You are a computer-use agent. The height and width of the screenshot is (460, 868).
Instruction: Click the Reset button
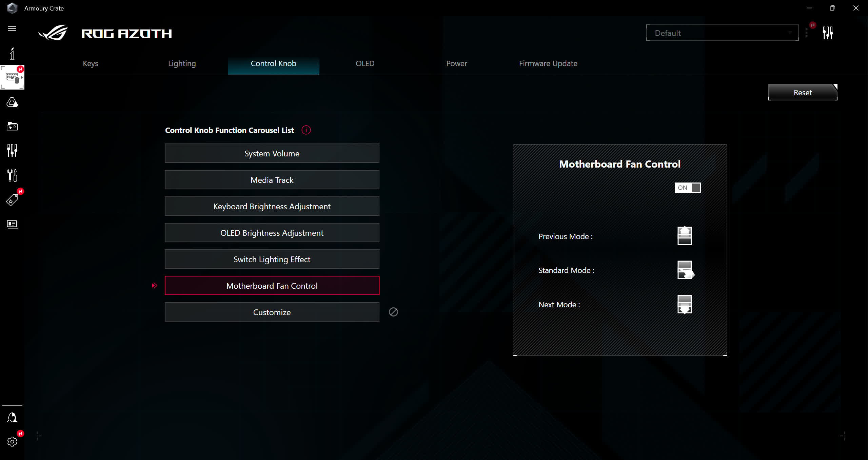point(802,93)
